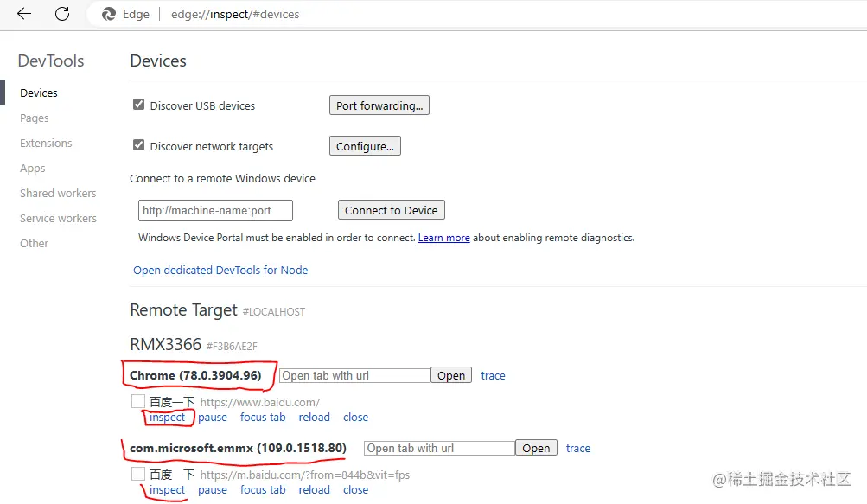This screenshot has height=504, width=867.
Task: Open Shared workers in the sidebar
Action: (x=58, y=193)
